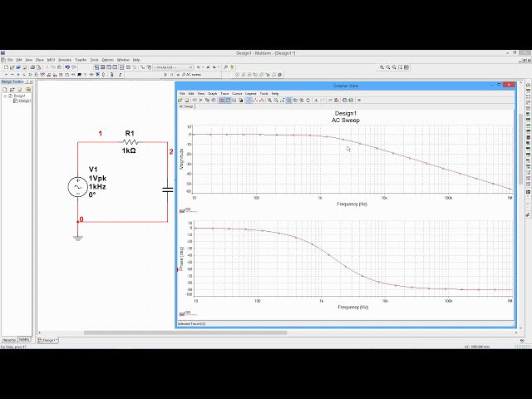Delete the selected graph item with X icon
Screen dimensions: 532x399
(200, 101)
